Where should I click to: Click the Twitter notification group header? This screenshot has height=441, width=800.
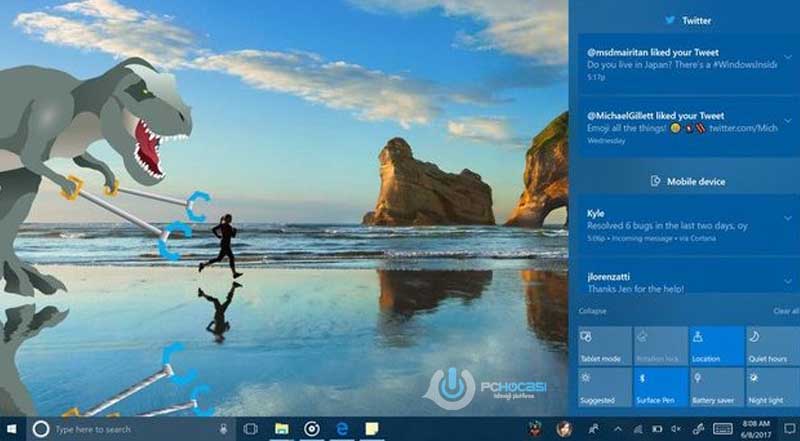(x=688, y=20)
